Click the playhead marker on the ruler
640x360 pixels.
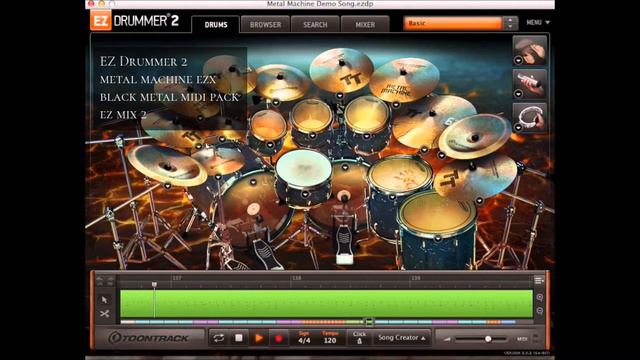154,284
